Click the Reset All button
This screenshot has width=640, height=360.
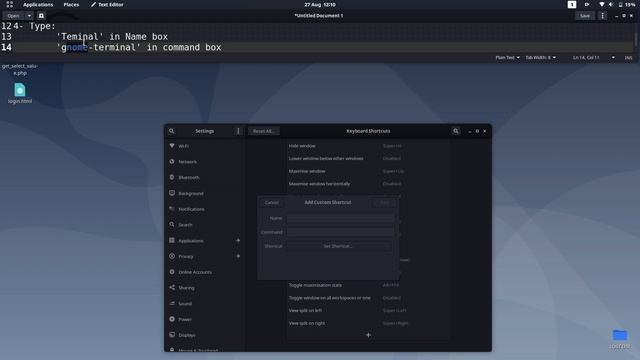[264, 131]
